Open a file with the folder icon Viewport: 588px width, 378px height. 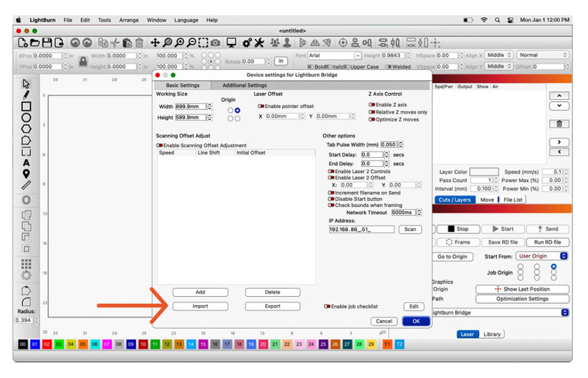click(x=35, y=43)
